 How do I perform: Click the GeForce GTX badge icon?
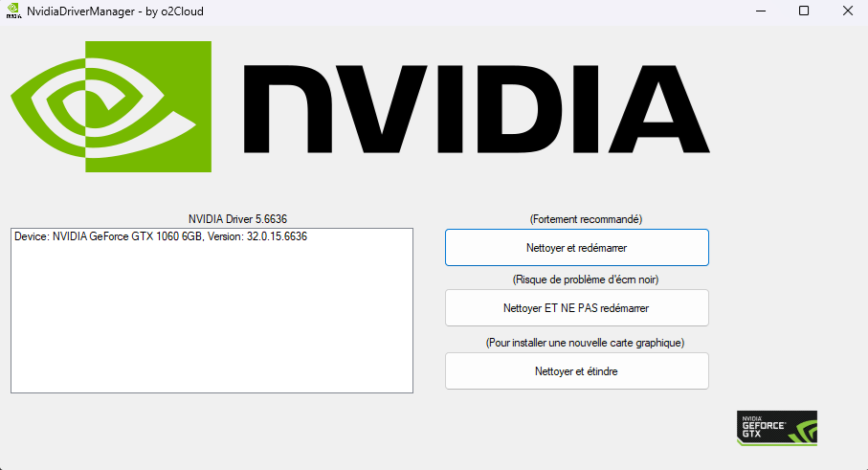click(777, 428)
